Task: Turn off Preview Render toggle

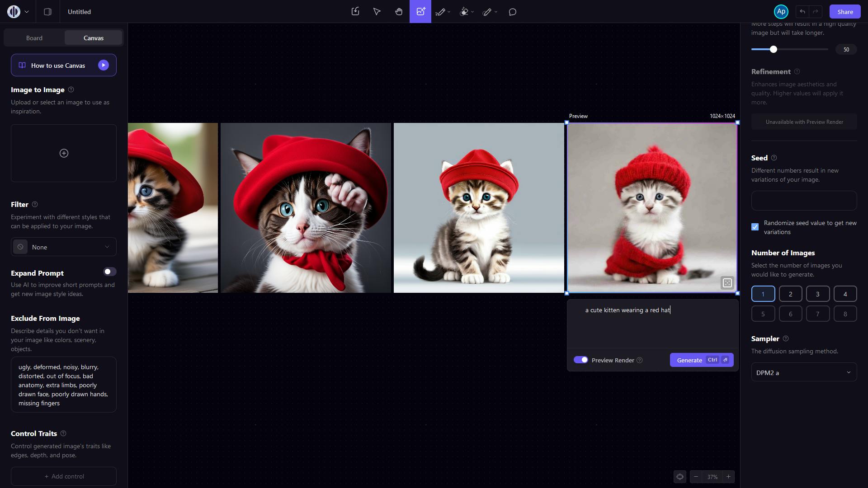Action: 581,360
